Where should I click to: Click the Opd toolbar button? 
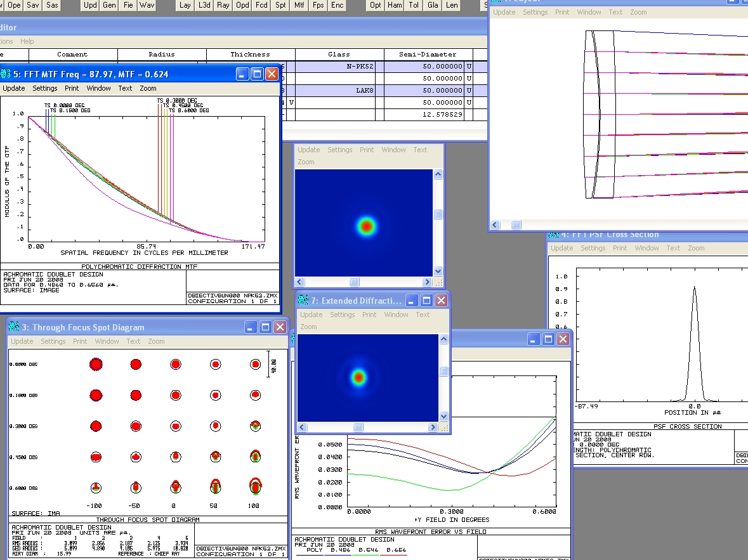point(242,5)
